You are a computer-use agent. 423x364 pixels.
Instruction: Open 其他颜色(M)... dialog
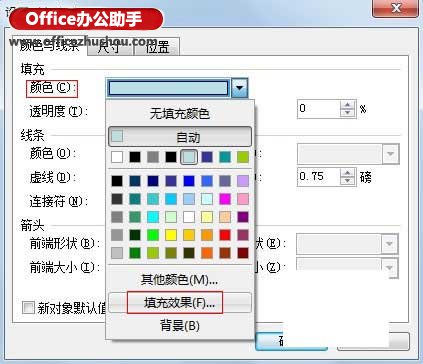[x=180, y=279]
